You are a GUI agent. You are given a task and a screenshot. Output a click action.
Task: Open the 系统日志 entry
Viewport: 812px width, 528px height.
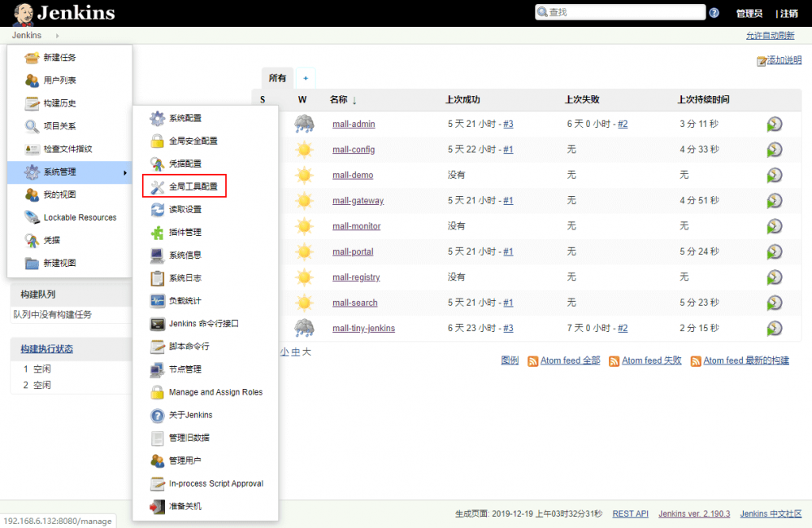pos(186,278)
